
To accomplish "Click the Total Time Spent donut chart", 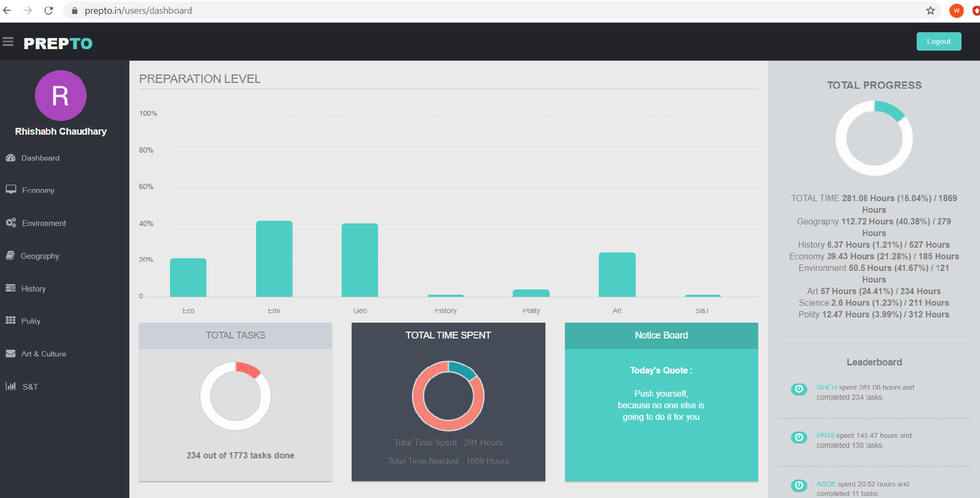I will tap(448, 396).
